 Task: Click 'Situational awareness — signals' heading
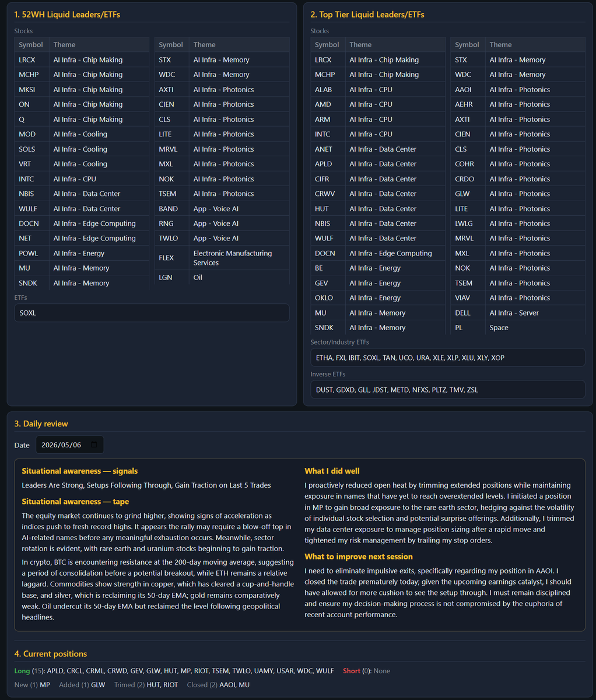click(x=80, y=471)
